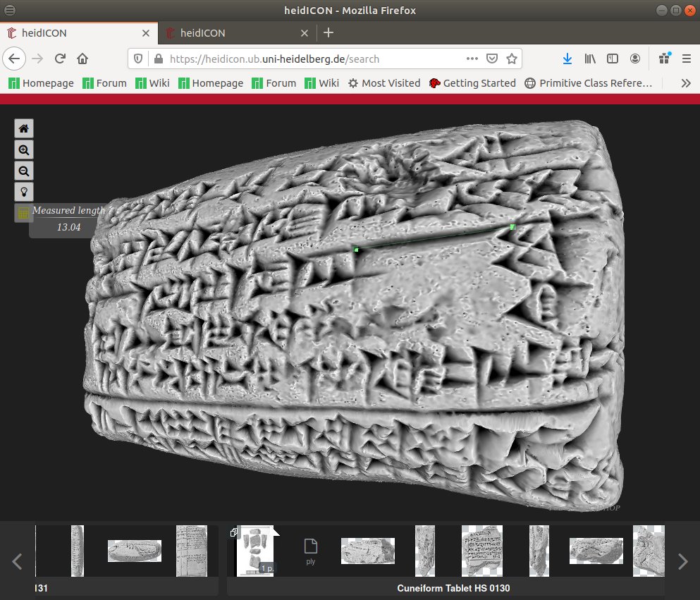Screen dimensions: 700x600
Task: Open first Wiki bookmark
Action: click(152, 83)
